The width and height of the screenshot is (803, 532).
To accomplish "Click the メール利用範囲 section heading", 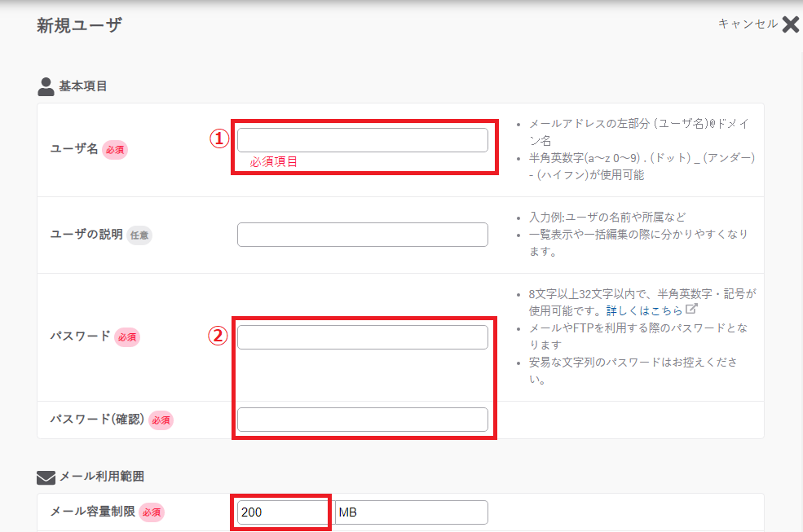I will (102, 476).
